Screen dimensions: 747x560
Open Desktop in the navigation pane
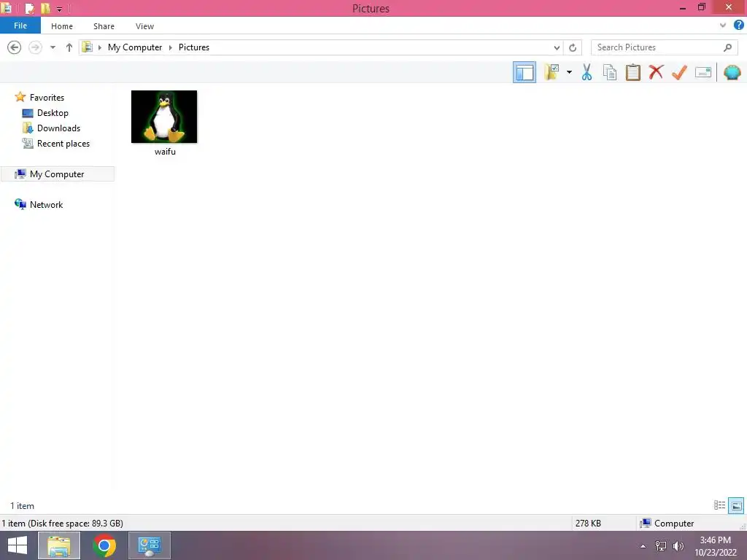pos(53,113)
